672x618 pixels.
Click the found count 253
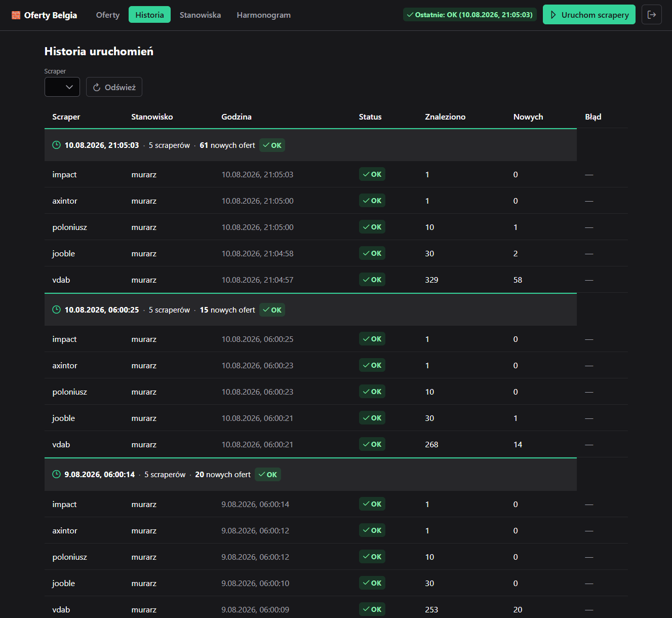click(431, 609)
